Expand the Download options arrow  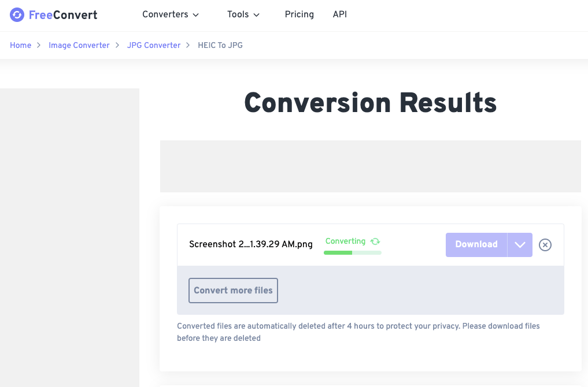click(x=520, y=245)
